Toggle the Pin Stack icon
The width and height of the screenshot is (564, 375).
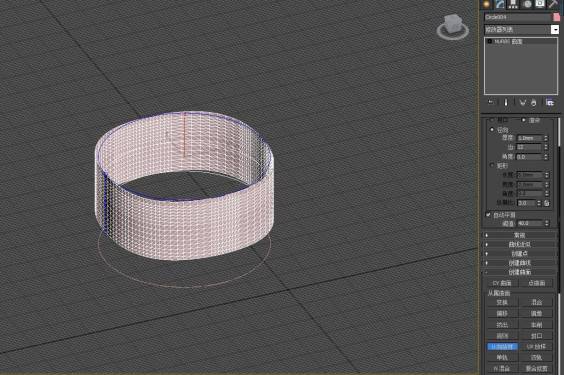491,102
